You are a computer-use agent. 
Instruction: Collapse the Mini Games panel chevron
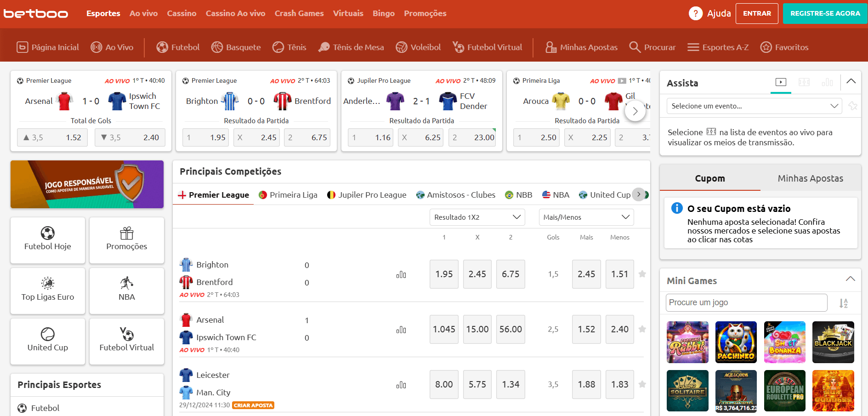851,279
